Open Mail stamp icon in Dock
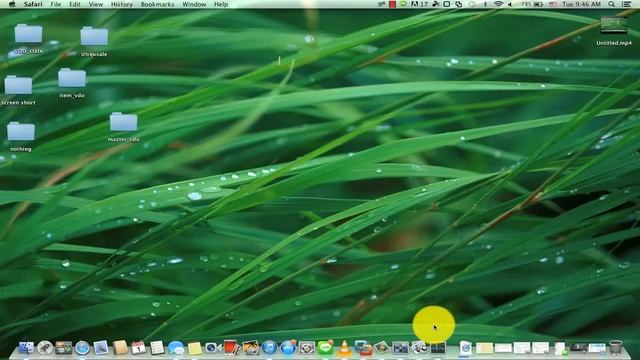640x360 pixels. [101, 348]
